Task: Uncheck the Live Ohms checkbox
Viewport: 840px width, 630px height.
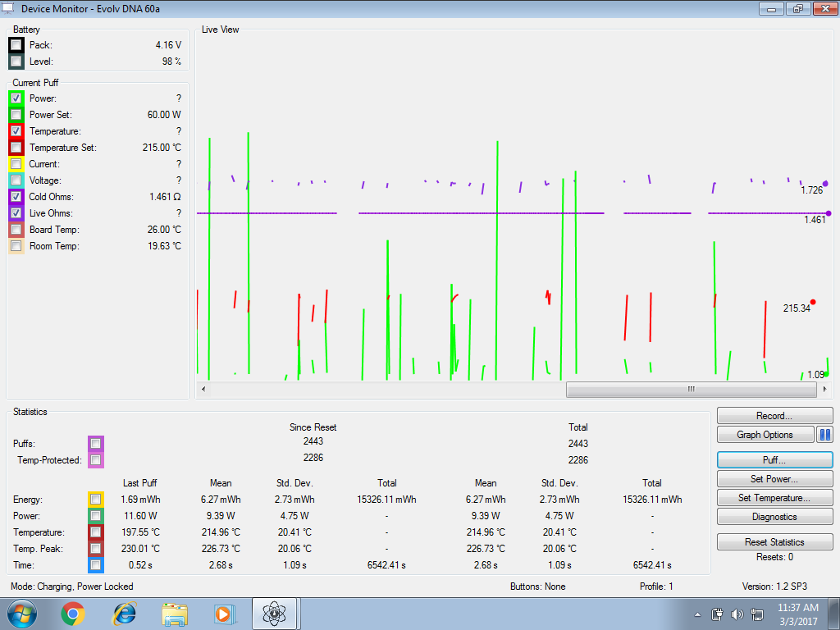Action: 16,213
